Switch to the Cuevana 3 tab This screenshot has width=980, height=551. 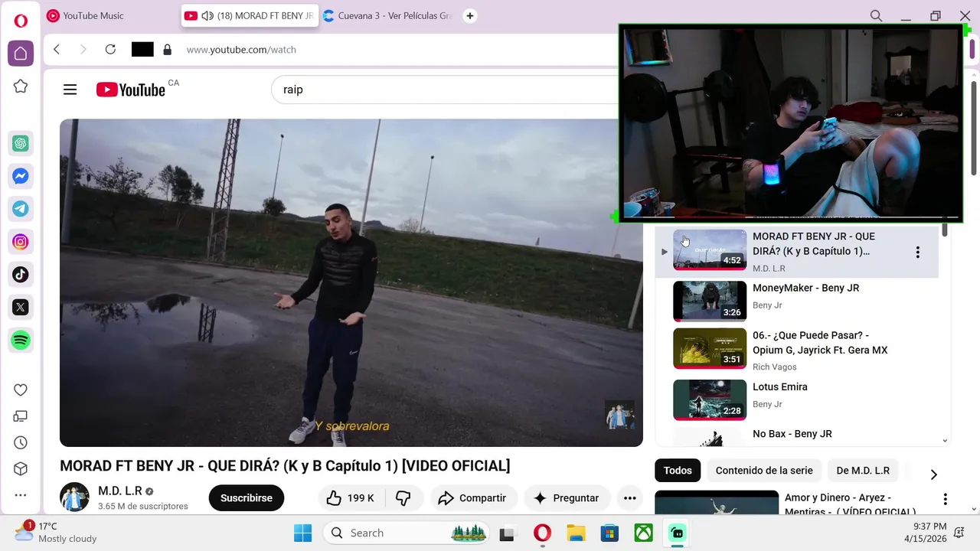[388, 16]
